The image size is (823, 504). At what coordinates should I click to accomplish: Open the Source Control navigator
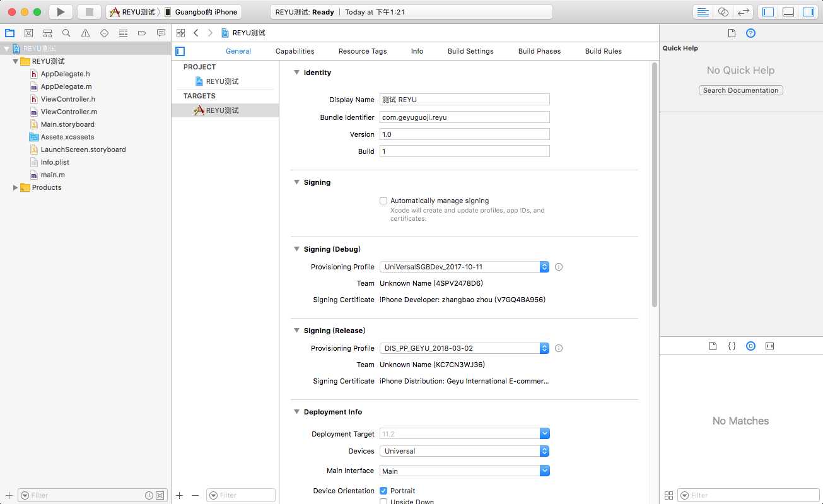[x=28, y=33]
